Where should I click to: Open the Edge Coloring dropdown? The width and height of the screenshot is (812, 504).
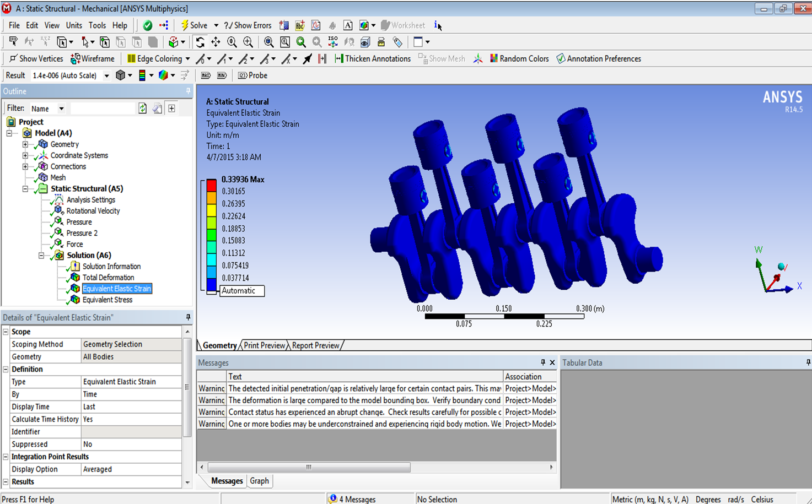click(187, 58)
